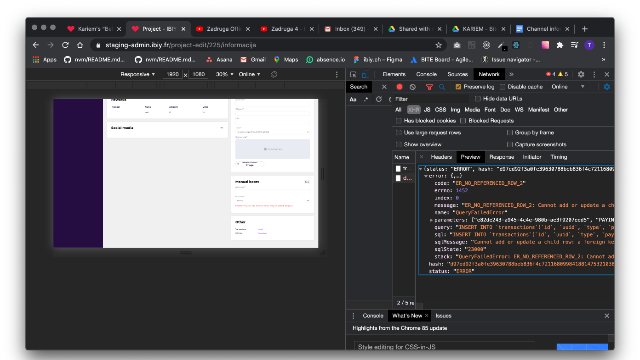640x360 pixels.
Task: Show All request types
Action: 398,110
